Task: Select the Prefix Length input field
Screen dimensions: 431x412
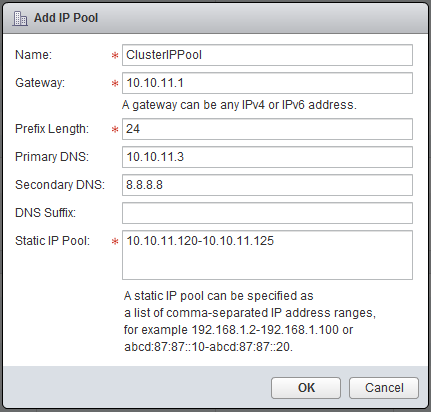Action: tap(267, 129)
